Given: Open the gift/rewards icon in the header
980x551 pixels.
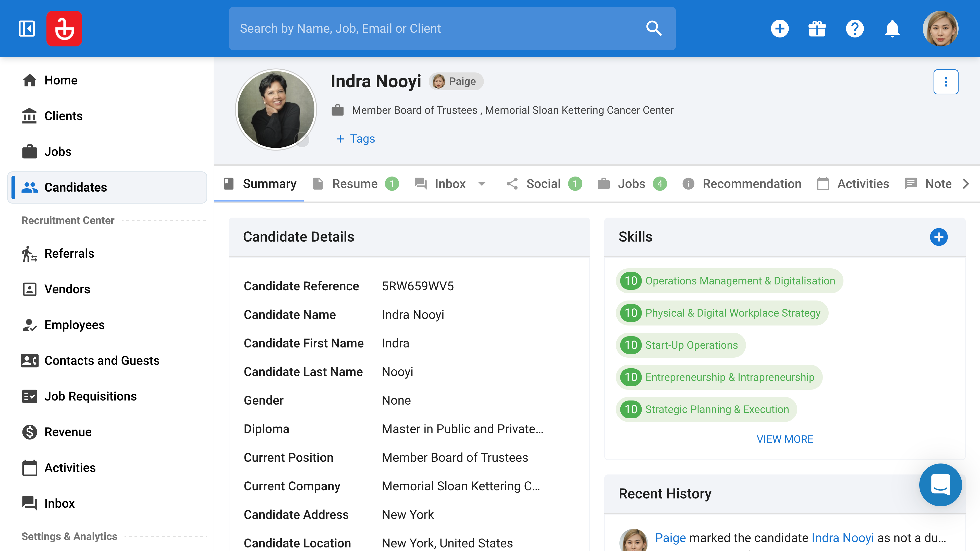Looking at the screenshot, I should (x=817, y=28).
